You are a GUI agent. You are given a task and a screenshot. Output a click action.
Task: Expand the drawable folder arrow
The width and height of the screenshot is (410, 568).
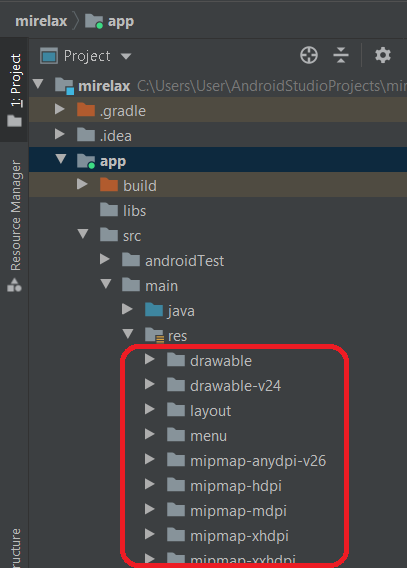click(150, 359)
